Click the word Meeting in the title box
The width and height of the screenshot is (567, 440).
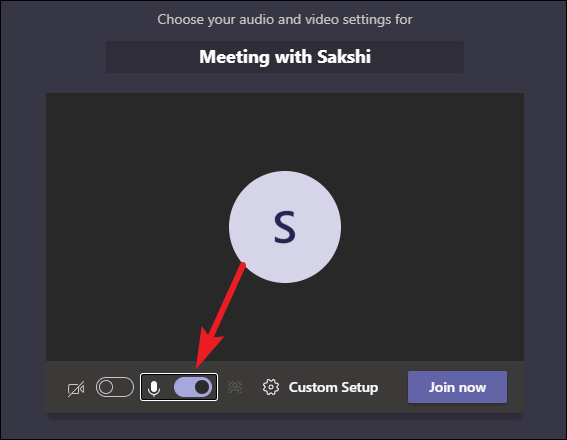234,57
